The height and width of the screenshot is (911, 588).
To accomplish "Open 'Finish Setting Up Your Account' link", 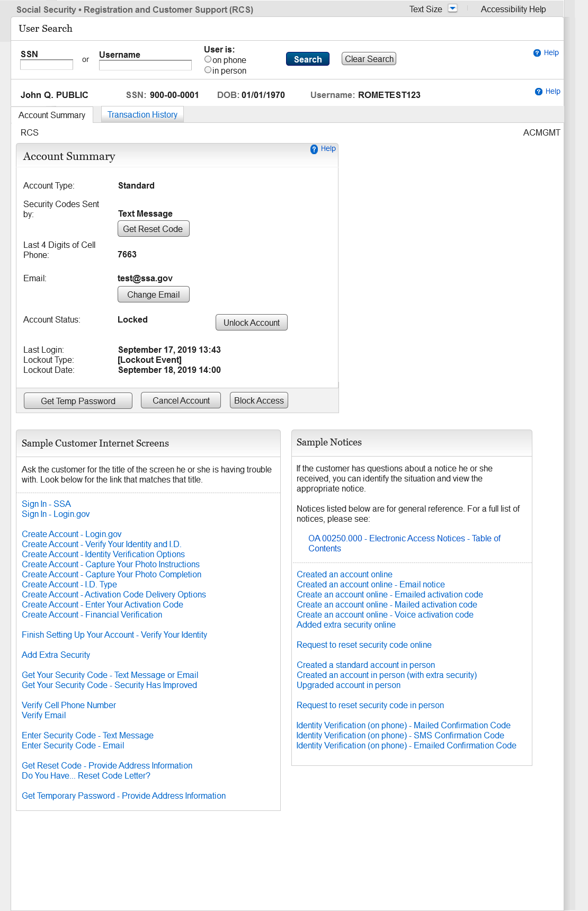I will 114,635.
